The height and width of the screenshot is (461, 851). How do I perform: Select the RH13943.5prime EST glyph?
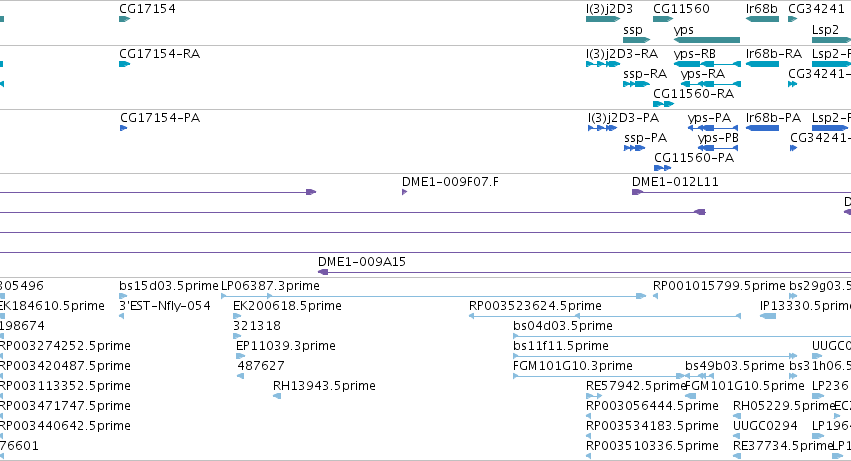point(277,396)
